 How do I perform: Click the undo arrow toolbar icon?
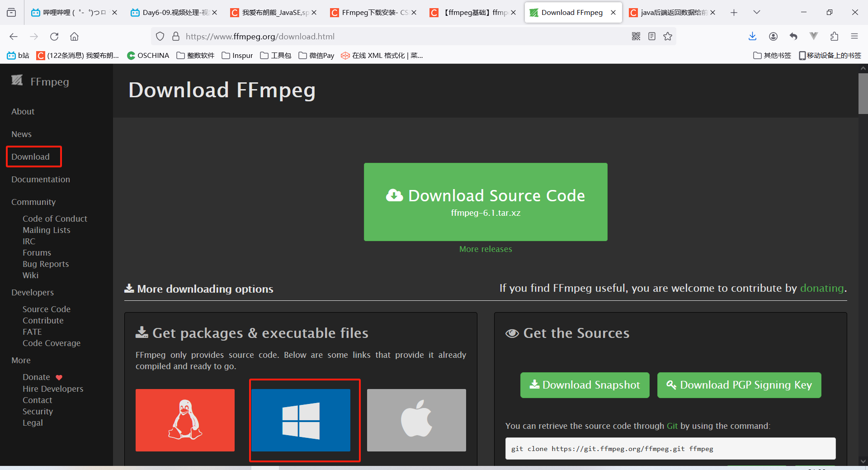click(x=793, y=37)
